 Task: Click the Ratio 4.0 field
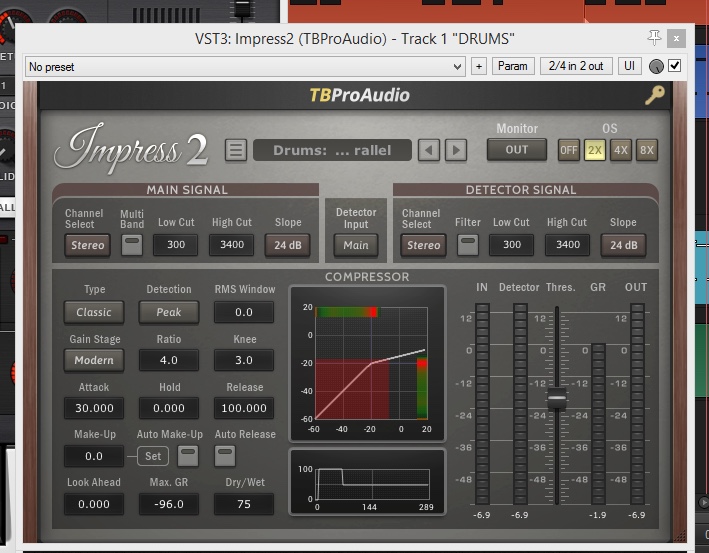169,360
